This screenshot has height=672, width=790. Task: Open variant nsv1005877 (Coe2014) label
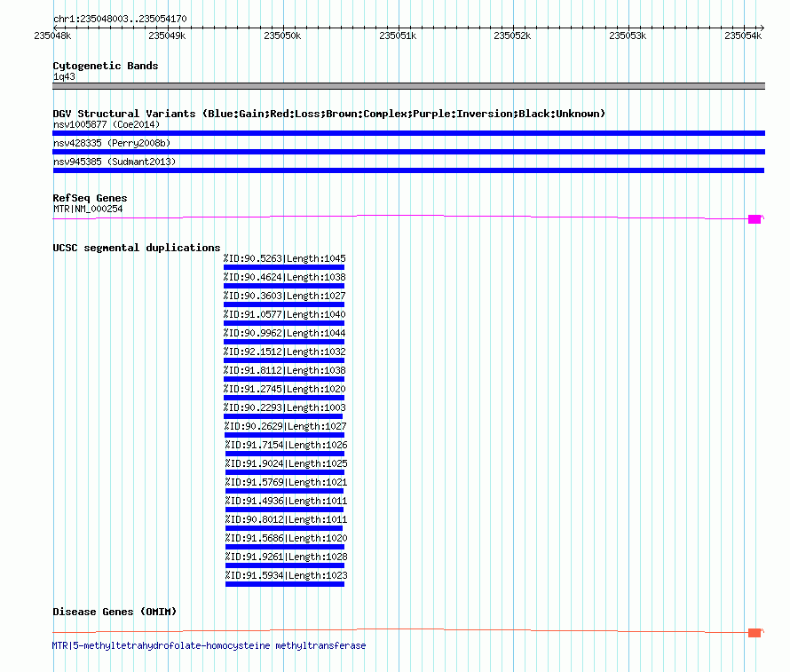pos(107,124)
